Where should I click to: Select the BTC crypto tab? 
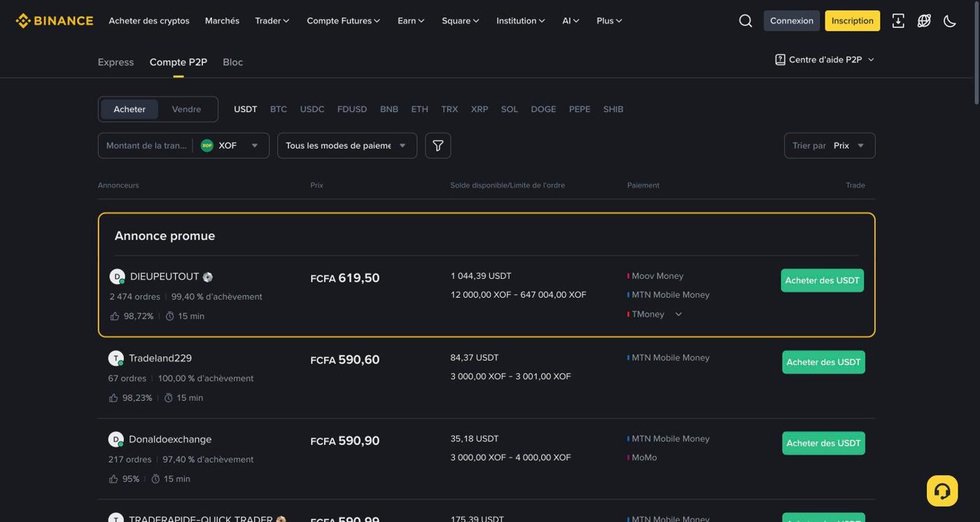(x=279, y=109)
